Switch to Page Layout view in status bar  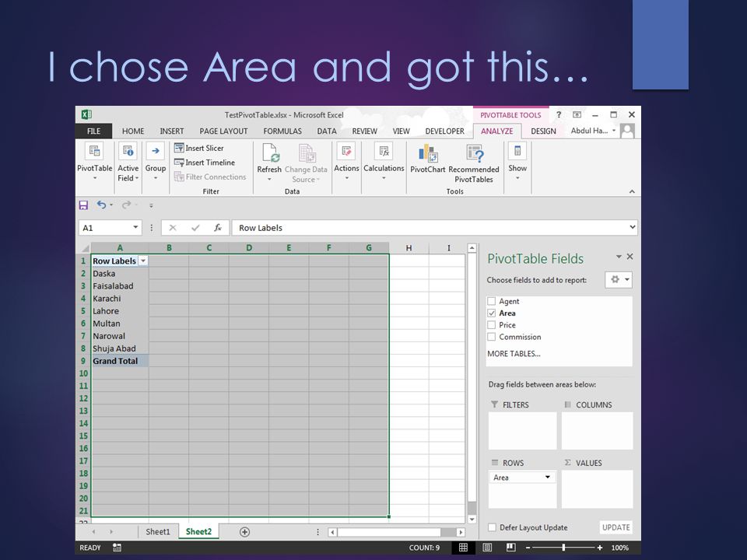487,548
